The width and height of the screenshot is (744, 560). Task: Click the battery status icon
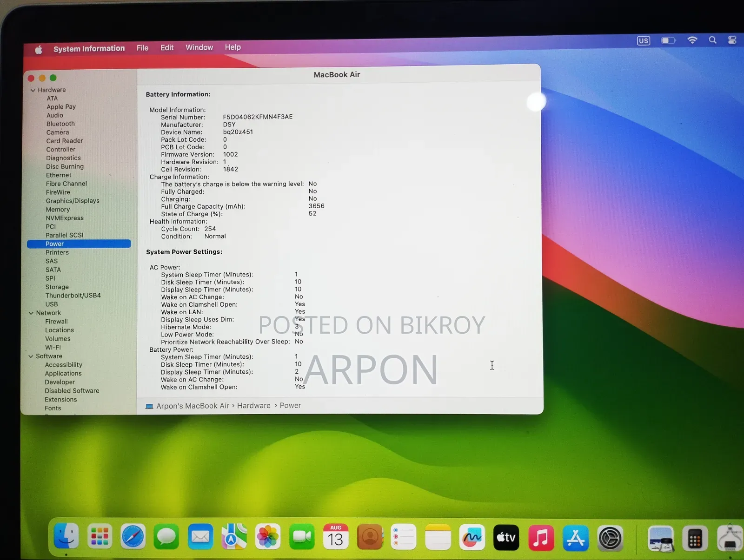click(668, 40)
